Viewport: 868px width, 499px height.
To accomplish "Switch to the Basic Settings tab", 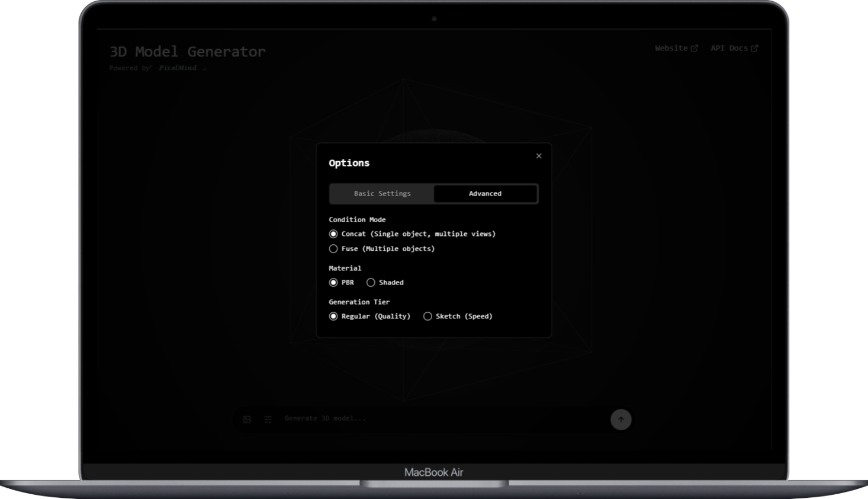I will click(382, 194).
